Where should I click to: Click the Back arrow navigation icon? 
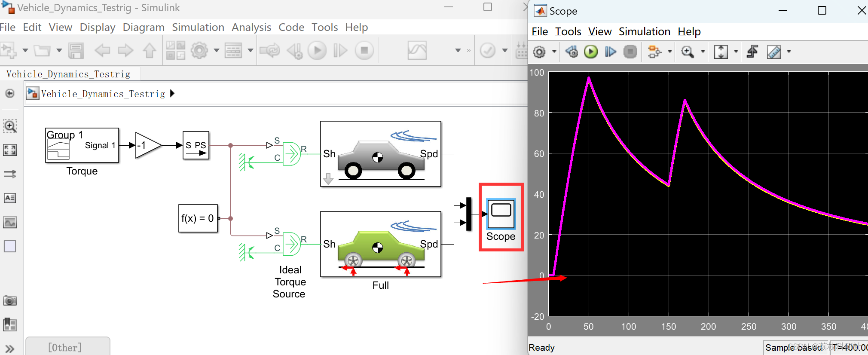point(102,50)
